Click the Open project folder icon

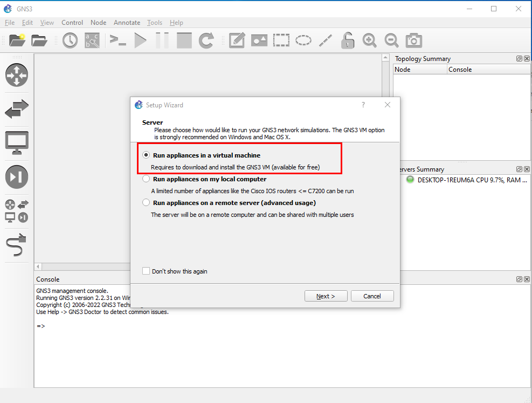point(39,40)
